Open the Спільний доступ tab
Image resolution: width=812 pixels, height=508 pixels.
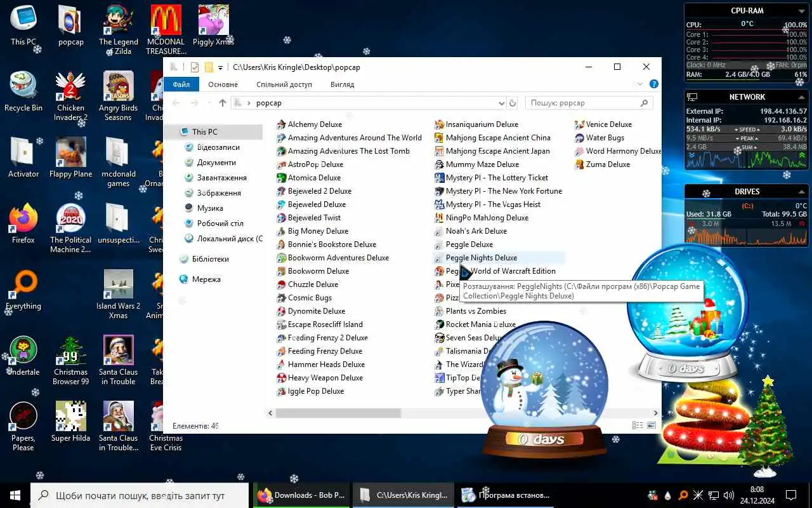point(284,84)
